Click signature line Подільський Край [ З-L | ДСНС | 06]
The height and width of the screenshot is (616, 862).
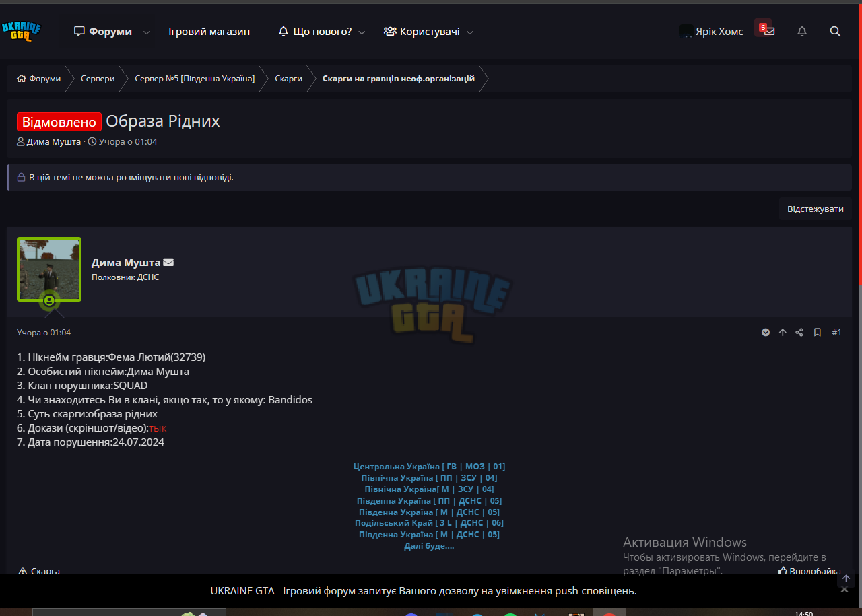point(429,523)
